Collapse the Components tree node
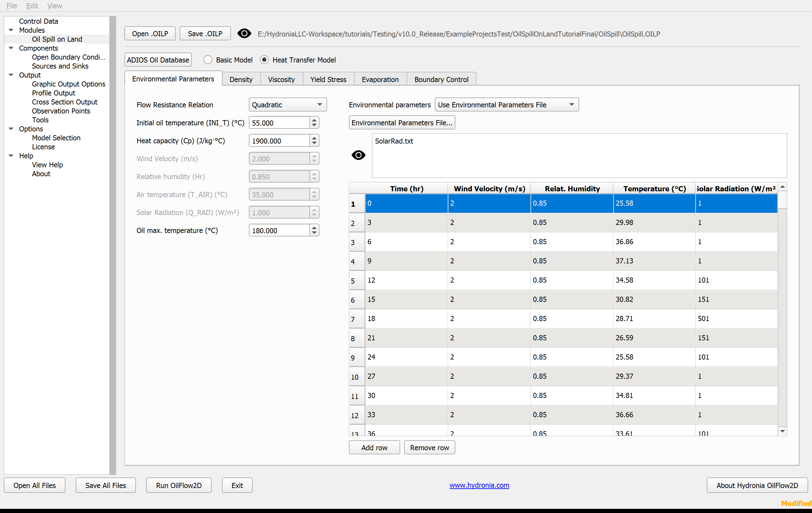Image resolution: width=812 pixels, height=513 pixels. click(x=11, y=48)
